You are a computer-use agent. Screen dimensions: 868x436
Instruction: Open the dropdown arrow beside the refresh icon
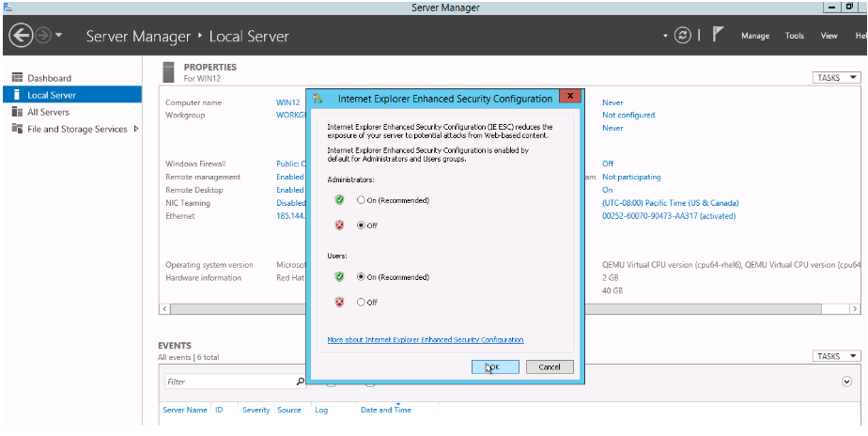point(665,36)
